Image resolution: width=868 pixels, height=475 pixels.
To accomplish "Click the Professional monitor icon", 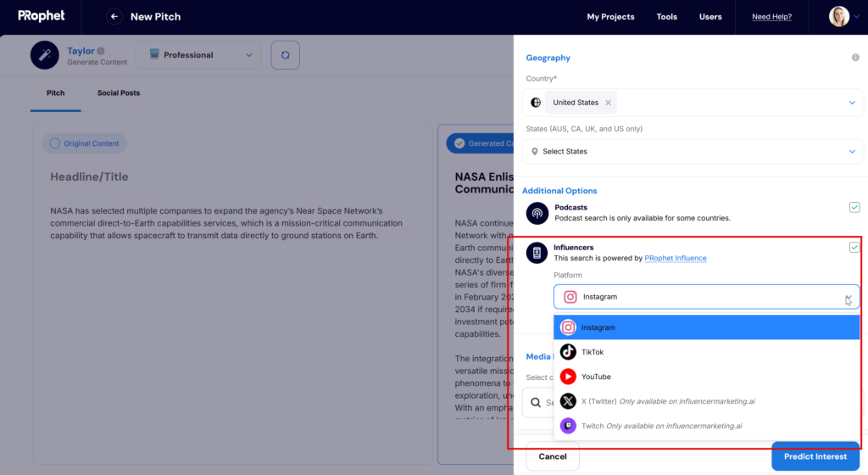I will click(154, 54).
